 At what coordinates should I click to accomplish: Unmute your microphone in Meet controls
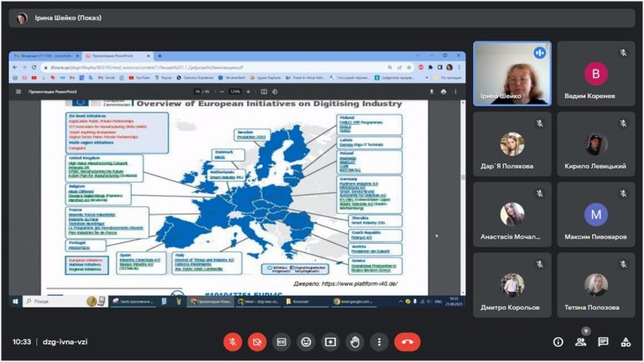(x=232, y=342)
